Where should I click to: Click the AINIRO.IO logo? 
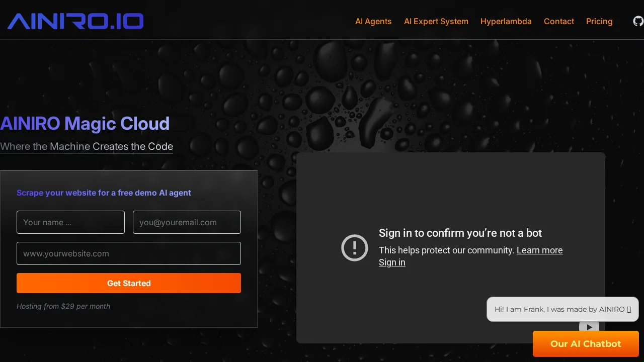click(74, 21)
